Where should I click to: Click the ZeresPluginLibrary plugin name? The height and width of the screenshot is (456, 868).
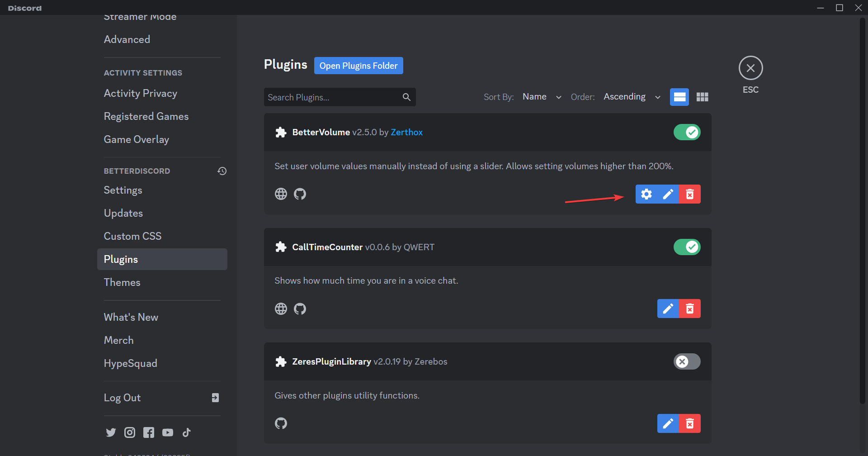pos(331,361)
